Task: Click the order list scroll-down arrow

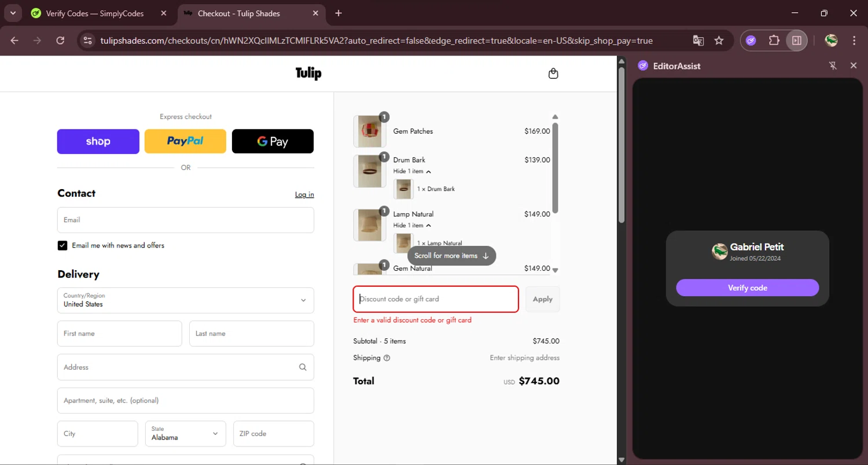Action: click(x=555, y=270)
